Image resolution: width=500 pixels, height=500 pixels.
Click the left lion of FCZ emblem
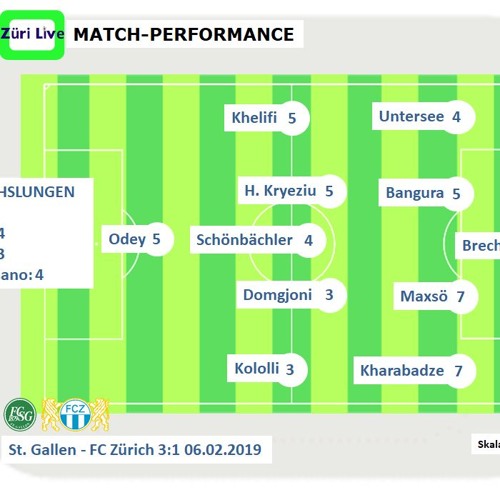(50, 415)
